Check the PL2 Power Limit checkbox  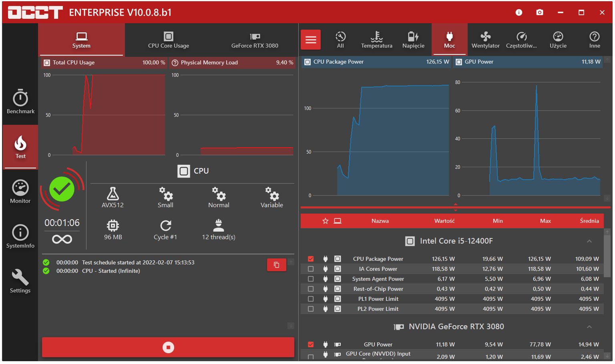[x=311, y=309]
